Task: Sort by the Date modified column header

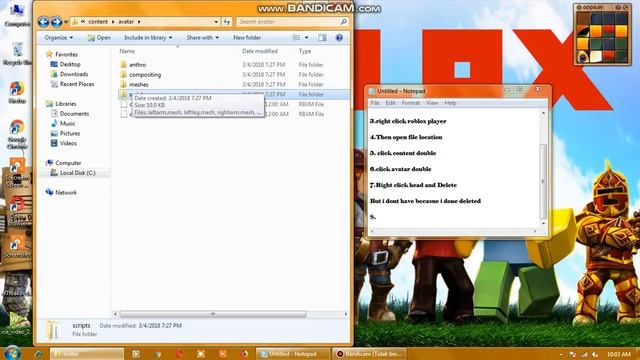Action: [x=260, y=51]
